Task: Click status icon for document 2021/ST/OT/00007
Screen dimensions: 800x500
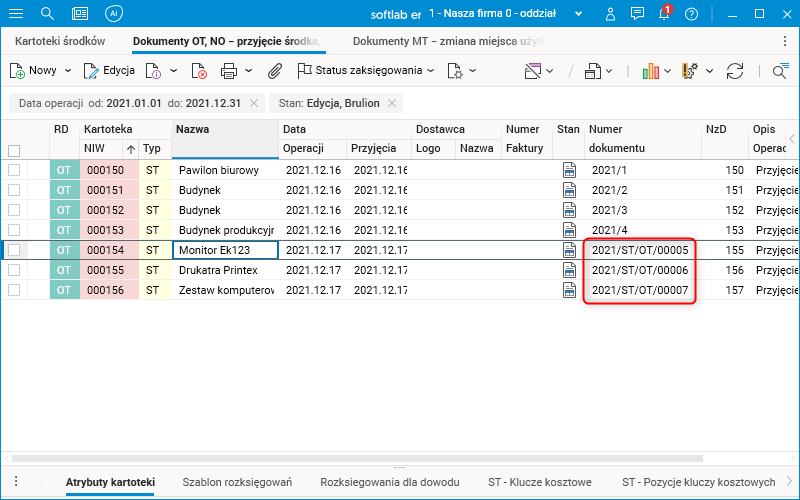Action: click(569, 290)
